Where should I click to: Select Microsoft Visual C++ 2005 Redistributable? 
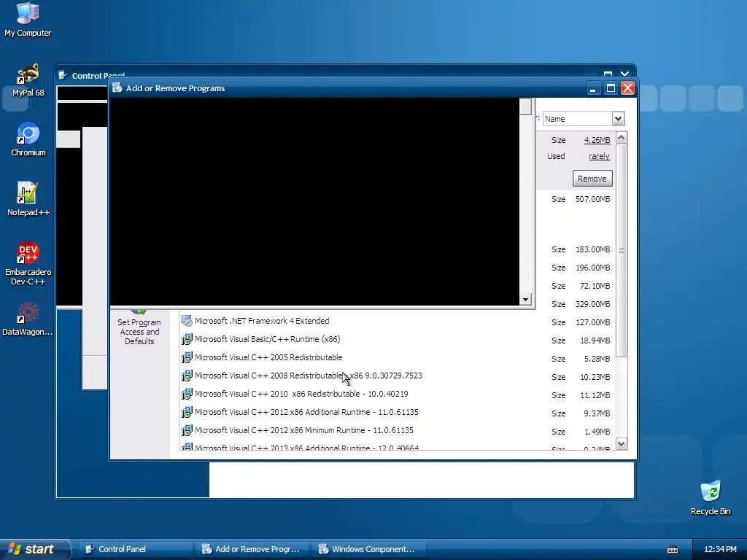click(x=396, y=357)
